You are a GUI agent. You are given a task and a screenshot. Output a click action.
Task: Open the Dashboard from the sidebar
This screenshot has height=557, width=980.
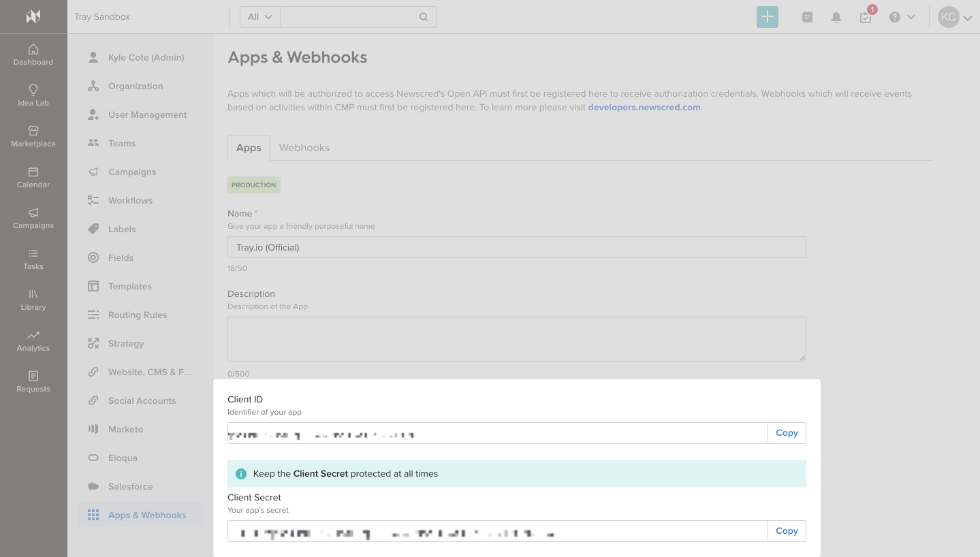(33, 54)
